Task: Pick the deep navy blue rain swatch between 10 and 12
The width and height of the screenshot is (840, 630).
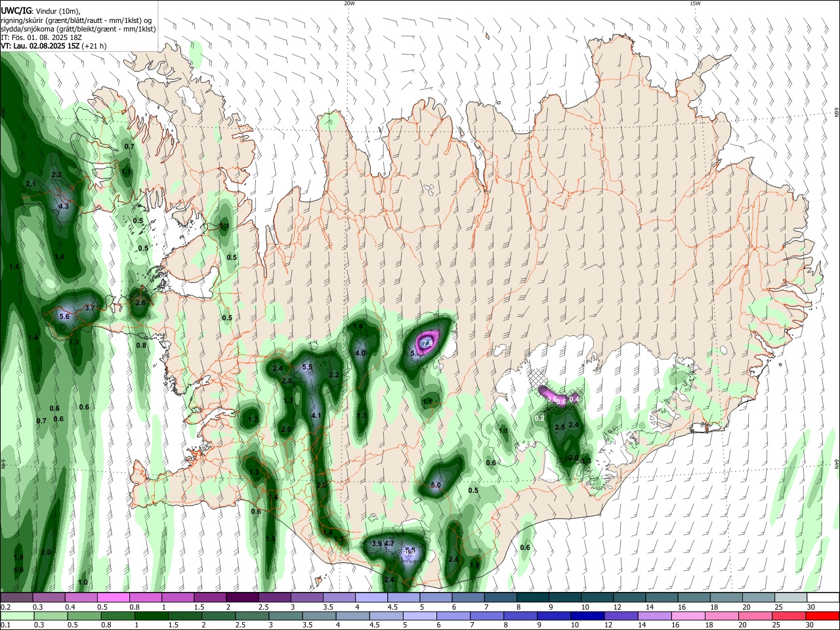Action: click(x=586, y=616)
